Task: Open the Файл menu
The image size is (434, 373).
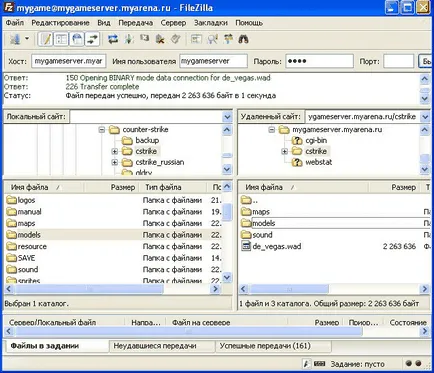Action: click(15, 23)
